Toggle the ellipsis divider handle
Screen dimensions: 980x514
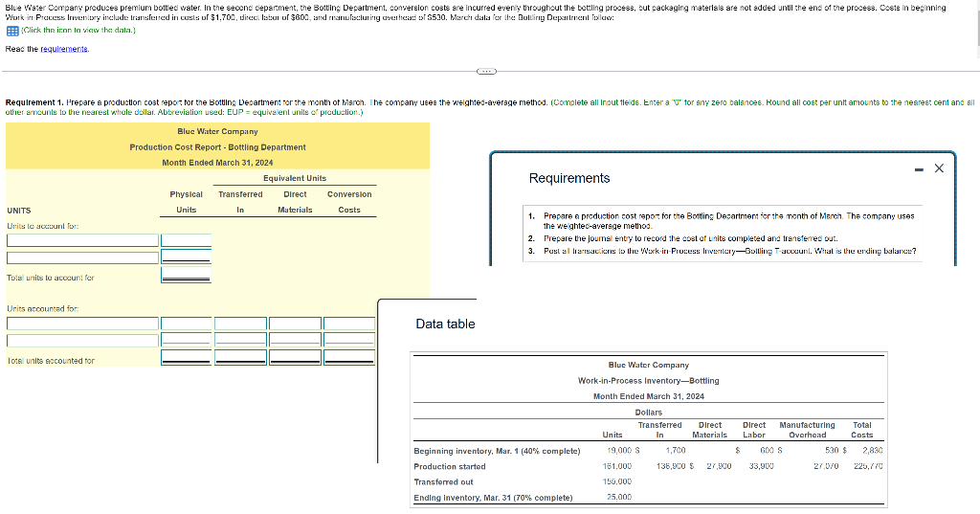(x=486, y=71)
